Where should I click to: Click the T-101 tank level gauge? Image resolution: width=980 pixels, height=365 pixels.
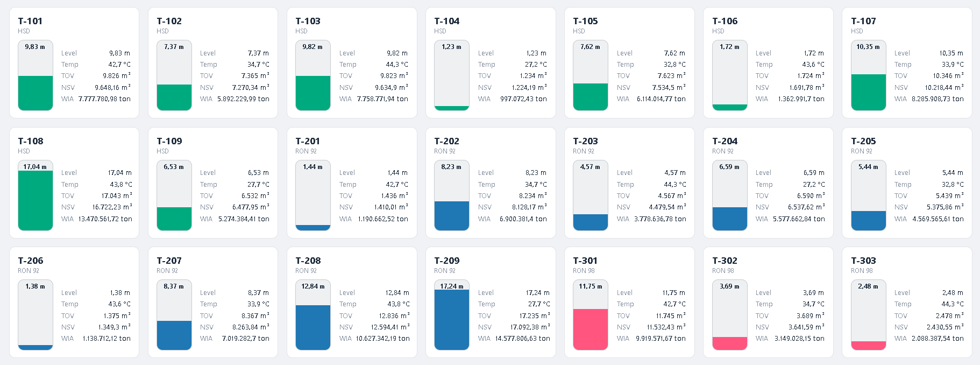35,75
